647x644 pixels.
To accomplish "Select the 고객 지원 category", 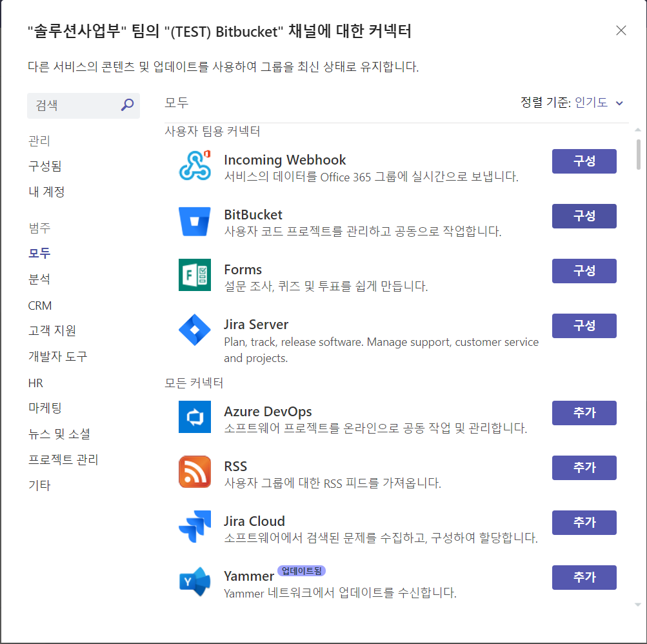I will (52, 330).
